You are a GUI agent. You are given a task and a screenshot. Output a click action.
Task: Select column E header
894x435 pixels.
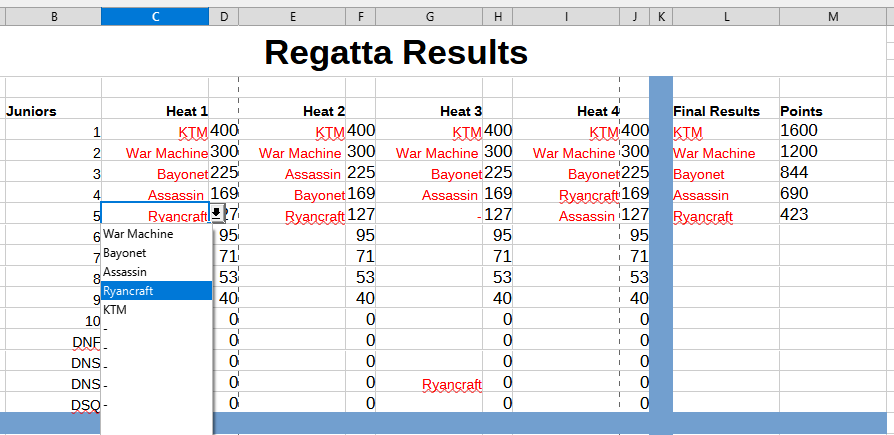(292, 17)
